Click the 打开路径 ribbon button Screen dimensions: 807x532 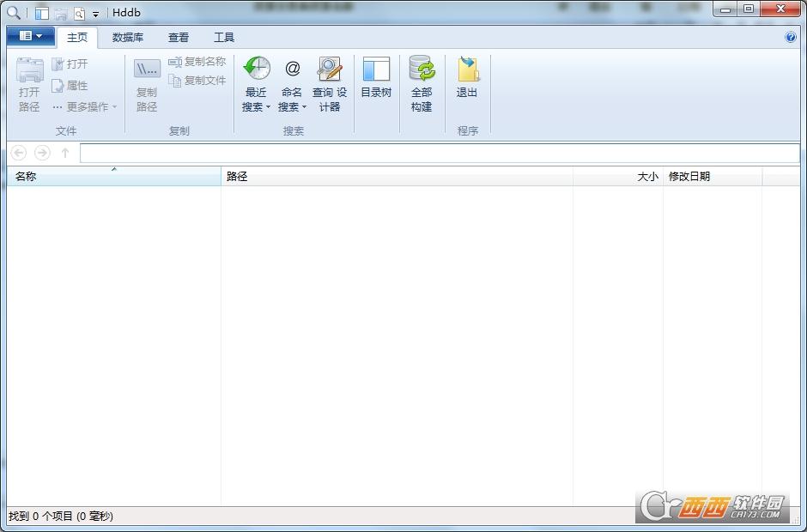29,84
